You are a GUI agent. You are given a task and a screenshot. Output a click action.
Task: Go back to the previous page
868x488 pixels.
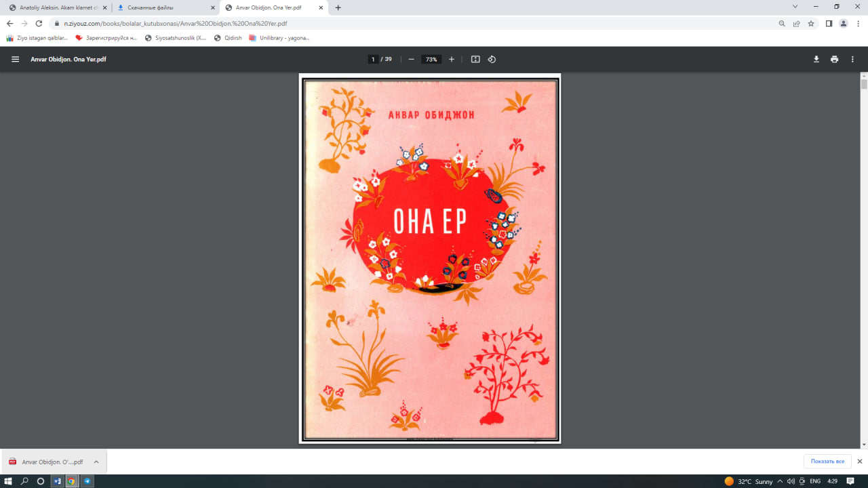9,23
